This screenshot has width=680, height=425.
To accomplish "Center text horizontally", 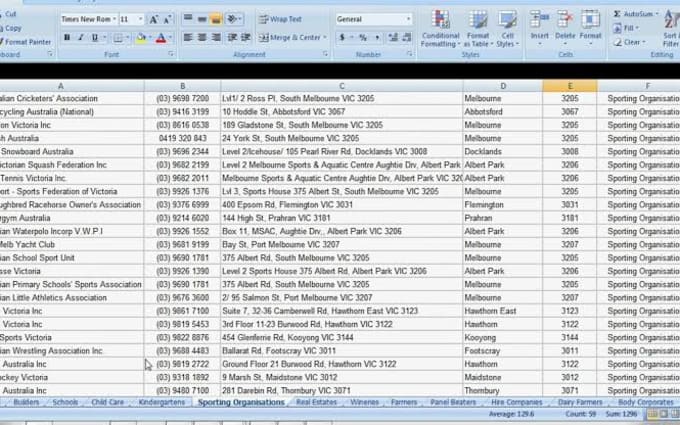I will click(202, 37).
